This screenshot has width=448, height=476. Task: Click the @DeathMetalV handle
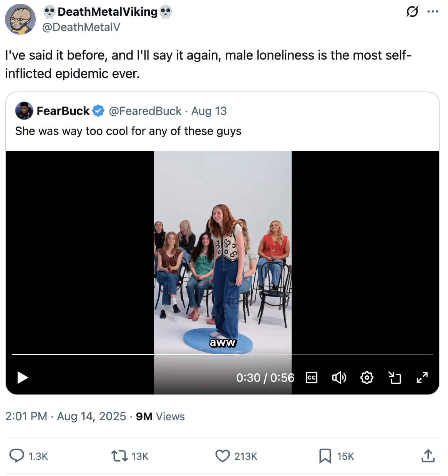point(81,27)
